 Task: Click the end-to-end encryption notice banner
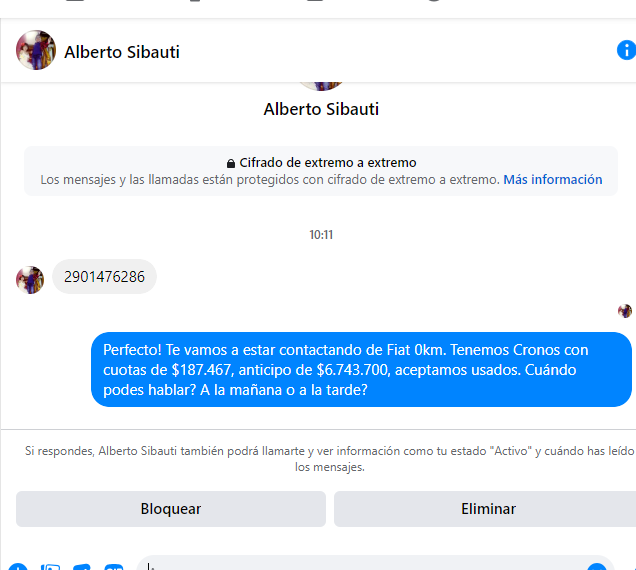pyautogui.click(x=321, y=171)
